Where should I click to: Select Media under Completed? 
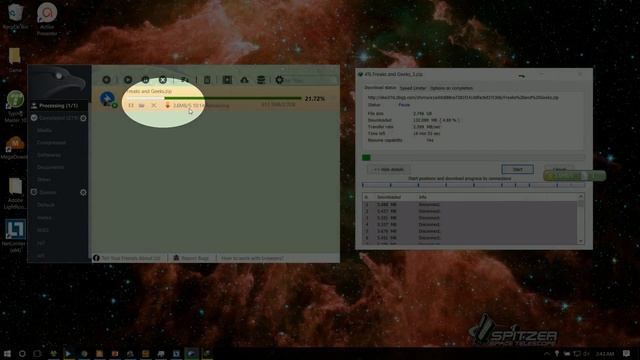coord(44,131)
